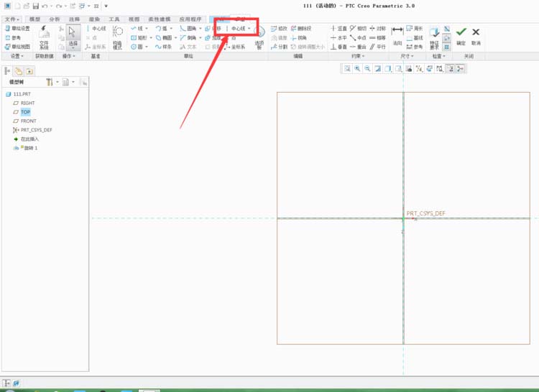Apply the 对称 symmetric constraint
539x392 pixels.
pos(378,29)
